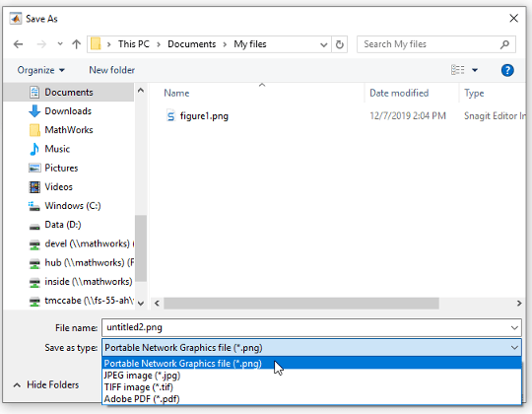
Task: Open help with the question mark icon
Action: [507, 70]
